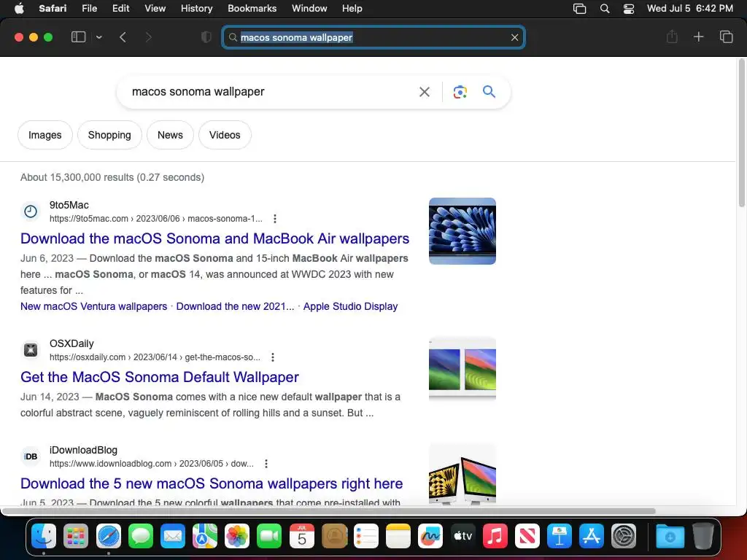Viewport: 747px width, 560px height.
Task: Clear the Google search query
Action: click(x=425, y=92)
